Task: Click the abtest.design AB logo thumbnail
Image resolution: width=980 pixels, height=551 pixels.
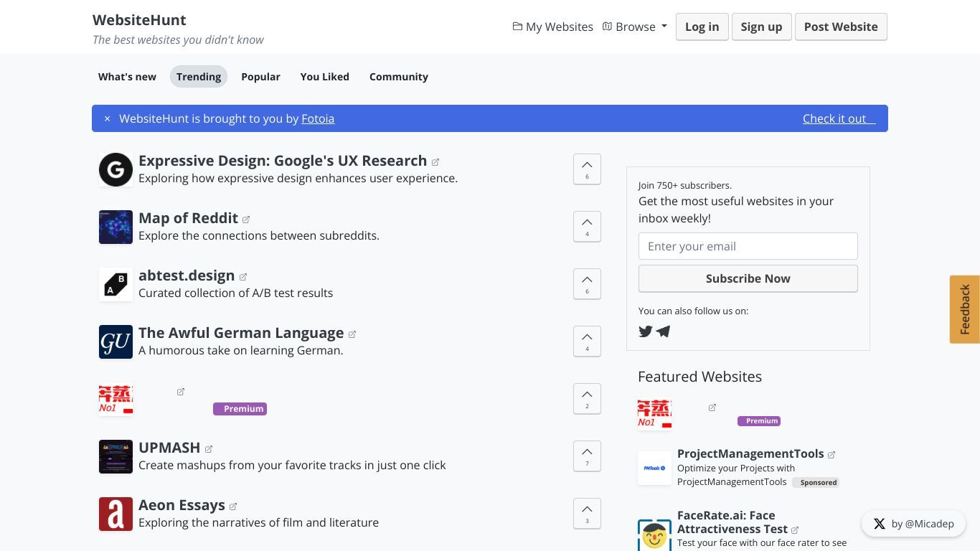Action: pos(116,285)
